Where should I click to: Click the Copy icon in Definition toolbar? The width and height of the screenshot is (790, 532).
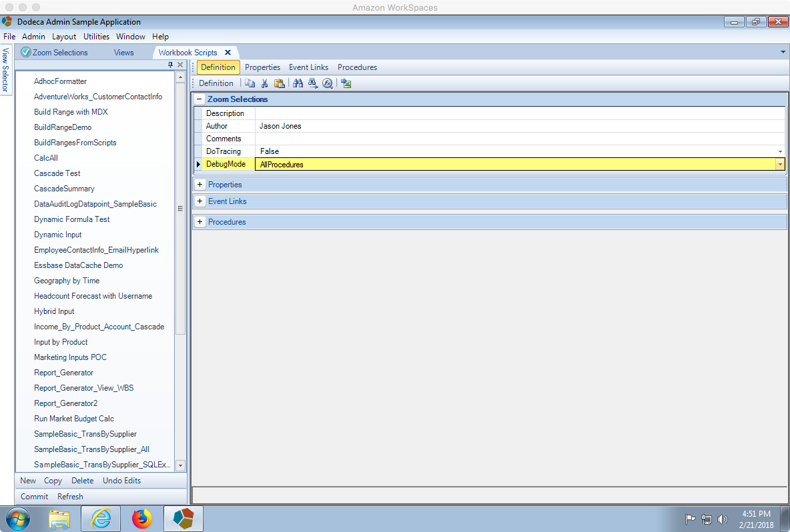[250, 83]
